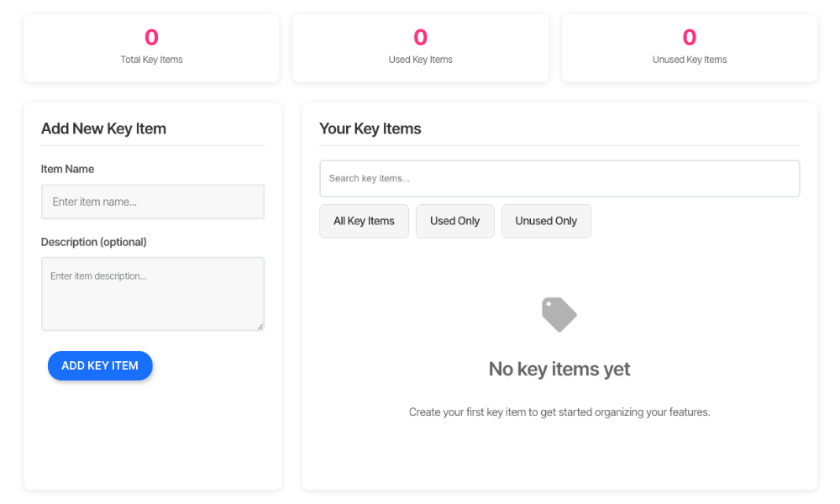Click the gray tag icon in empty state

559,313
